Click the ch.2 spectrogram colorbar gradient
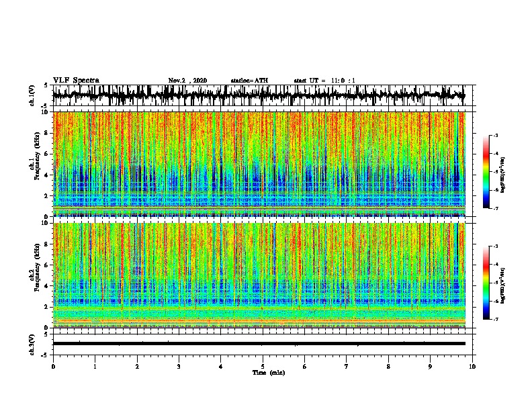 486,283
